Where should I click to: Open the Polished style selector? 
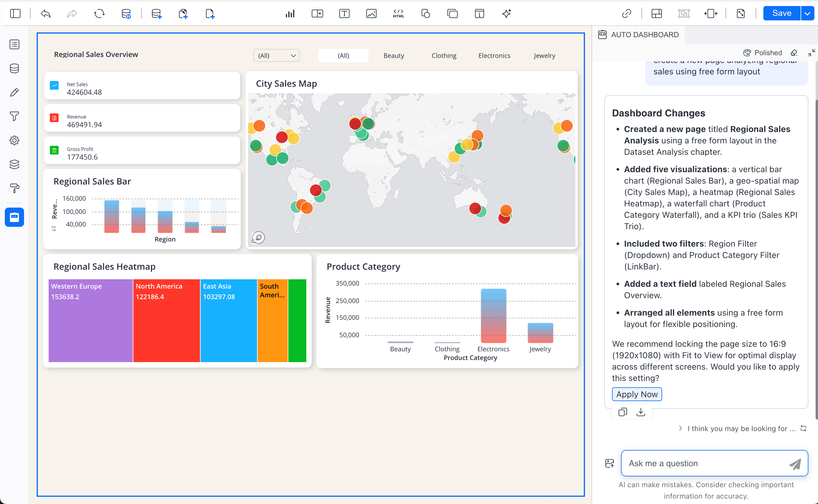(x=763, y=53)
